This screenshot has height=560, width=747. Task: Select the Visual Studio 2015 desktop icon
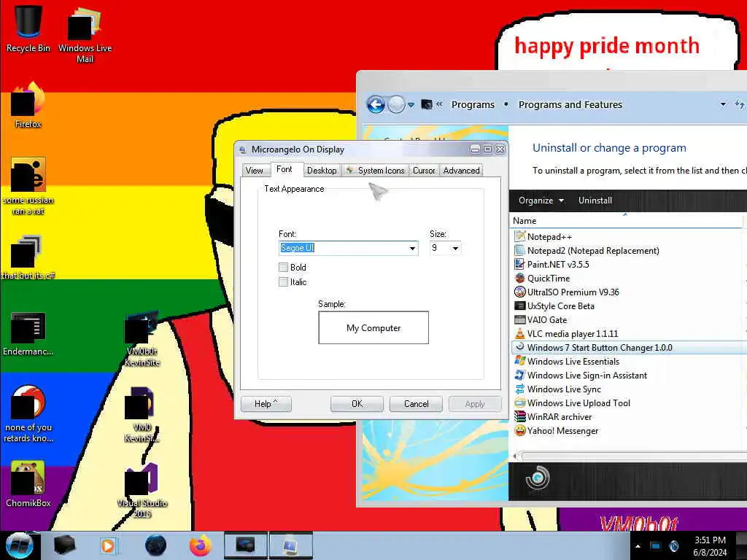point(142,491)
